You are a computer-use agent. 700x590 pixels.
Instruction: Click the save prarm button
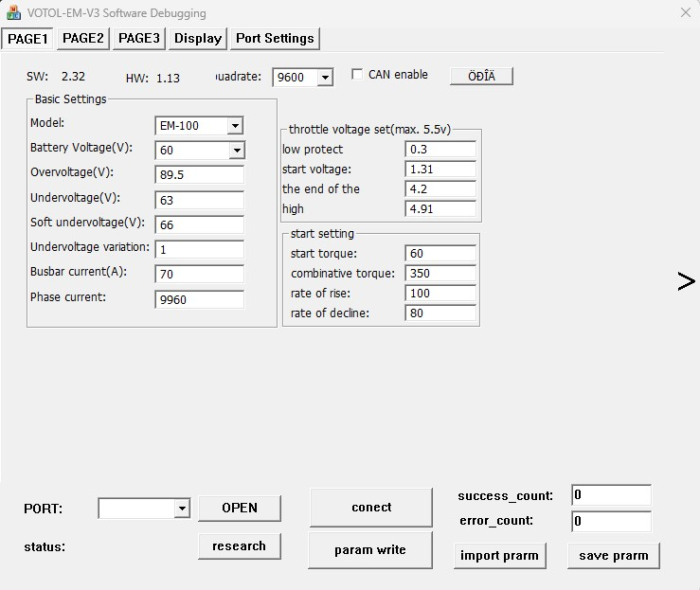(614, 556)
